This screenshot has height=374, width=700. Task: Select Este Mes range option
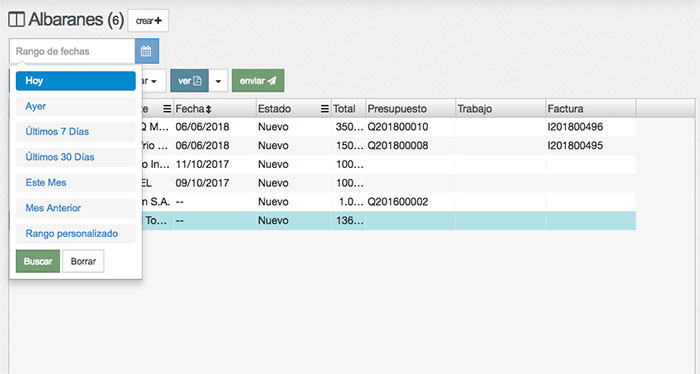(x=75, y=183)
